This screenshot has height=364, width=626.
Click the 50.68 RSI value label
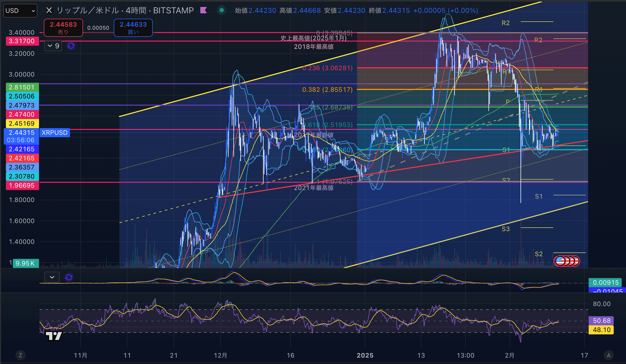click(x=601, y=321)
